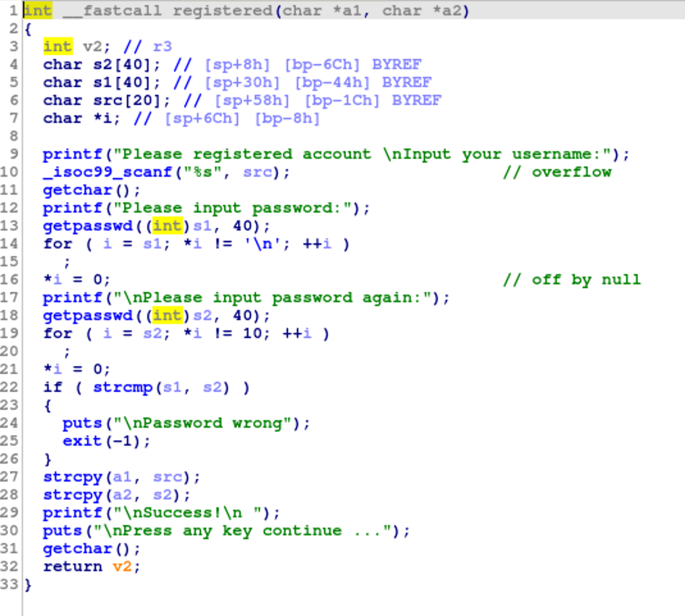Click the orange 'v2' in the return statement
The height and width of the screenshot is (616, 685).
coord(122,566)
